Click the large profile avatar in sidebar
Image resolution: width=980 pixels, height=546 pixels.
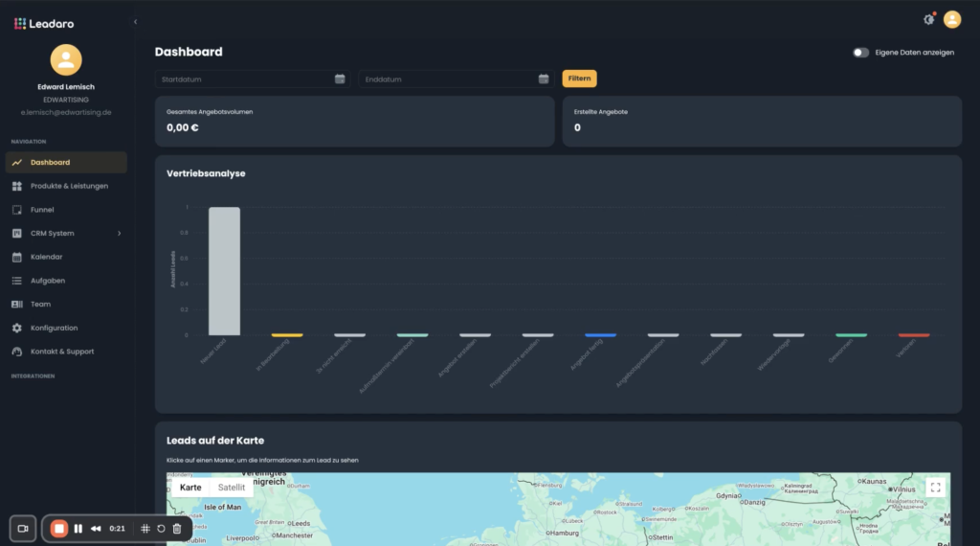(66, 60)
